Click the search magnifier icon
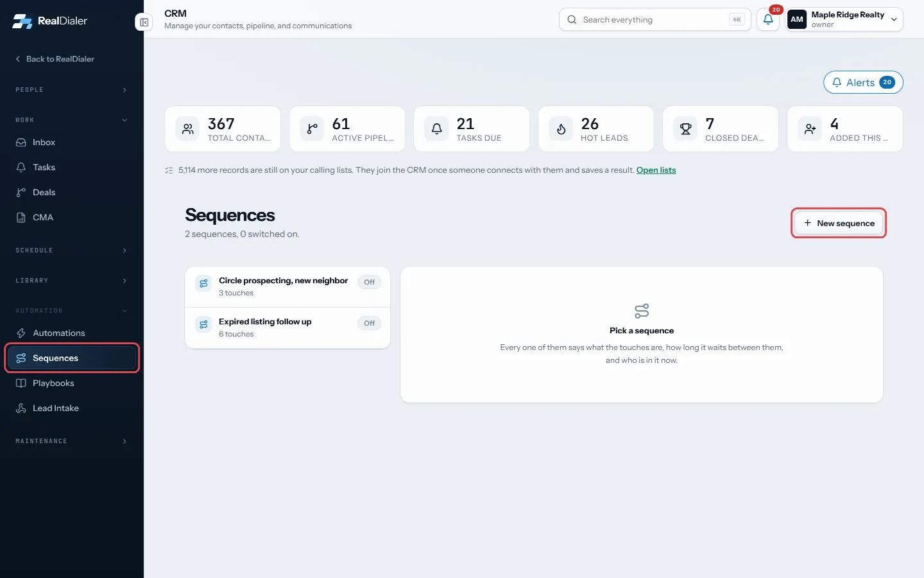The width and height of the screenshot is (924, 578). [x=572, y=19]
